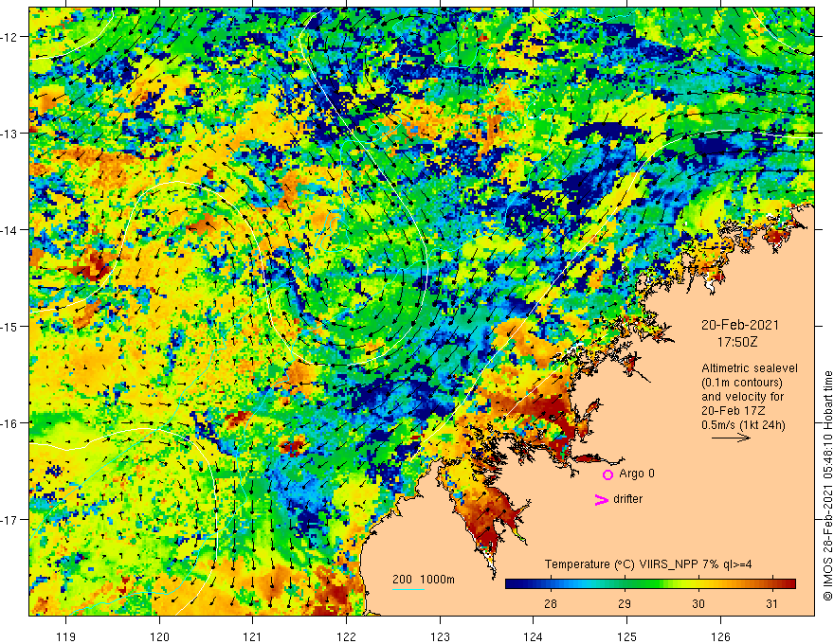Click the color bar value 31
The width and height of the screenshot is (834, 644).
point(771,603)
